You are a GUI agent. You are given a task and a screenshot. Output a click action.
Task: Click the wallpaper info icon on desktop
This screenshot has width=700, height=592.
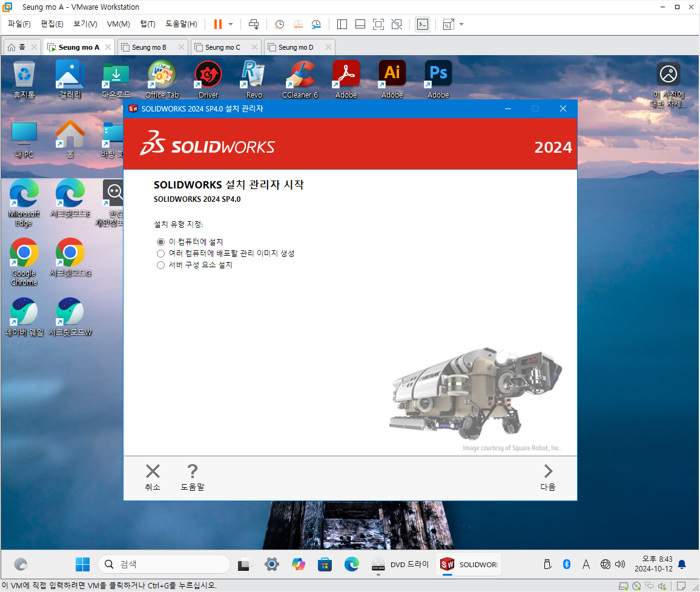(669, 85)
